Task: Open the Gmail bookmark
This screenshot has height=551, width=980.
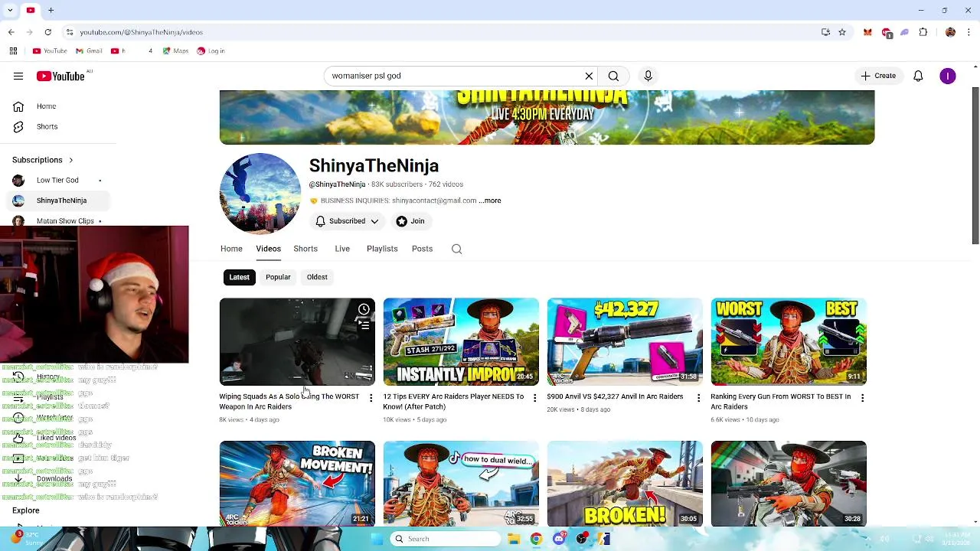Action: pyautogui.click(x=89, y=51)
